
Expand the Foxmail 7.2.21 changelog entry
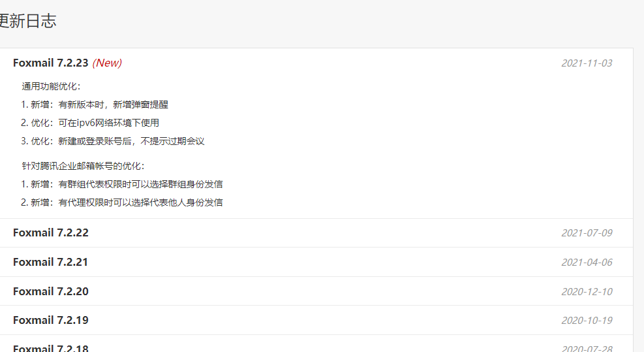pyautogui.click(x=50, y=262)
